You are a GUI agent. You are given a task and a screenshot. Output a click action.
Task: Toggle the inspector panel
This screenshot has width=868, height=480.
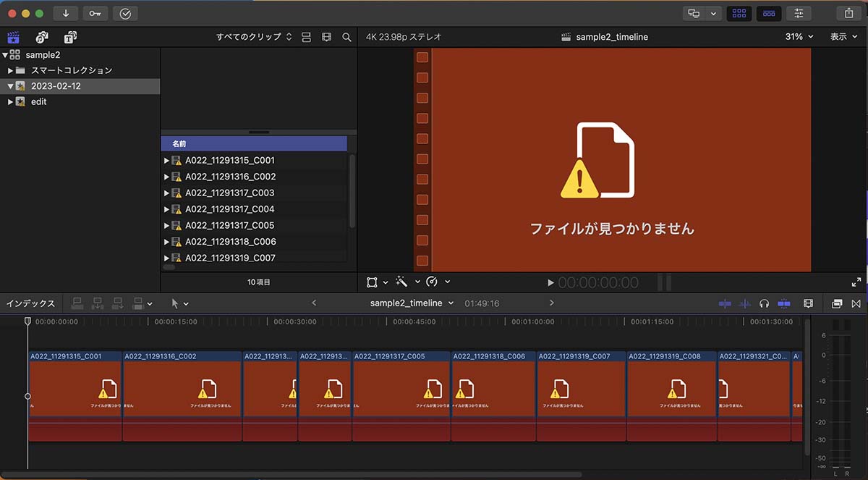coord(799,13)
